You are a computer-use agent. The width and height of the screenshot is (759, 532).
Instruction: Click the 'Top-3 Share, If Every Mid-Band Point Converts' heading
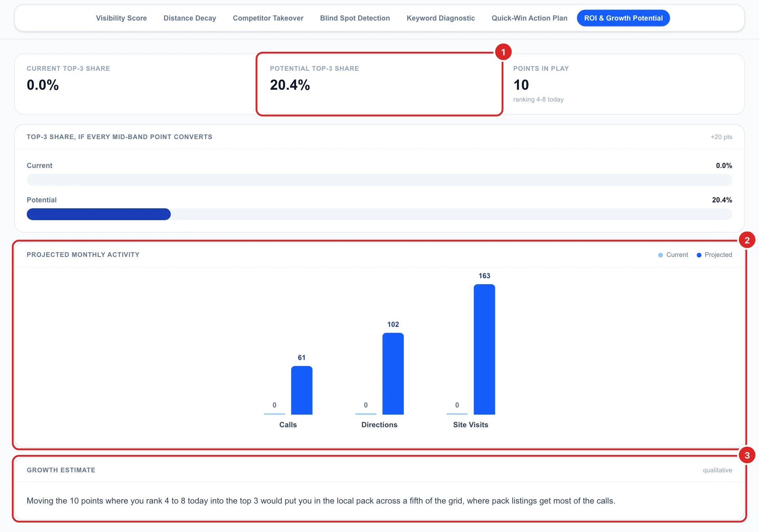tap(119, 137)
